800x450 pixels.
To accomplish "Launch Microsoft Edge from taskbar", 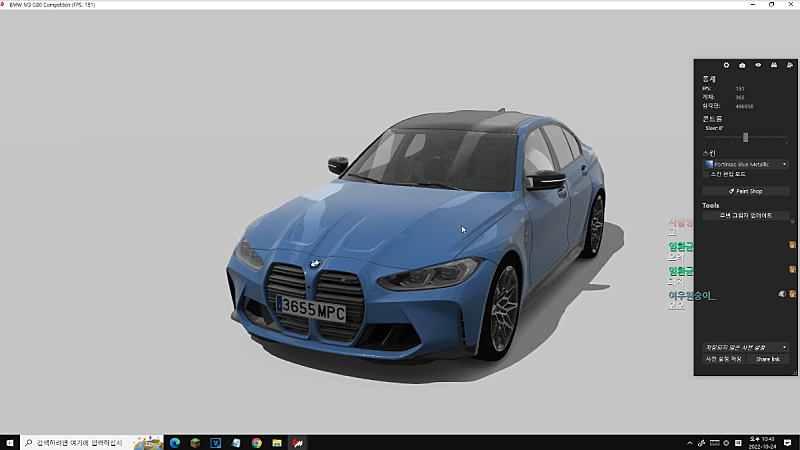I will point(175,443).
